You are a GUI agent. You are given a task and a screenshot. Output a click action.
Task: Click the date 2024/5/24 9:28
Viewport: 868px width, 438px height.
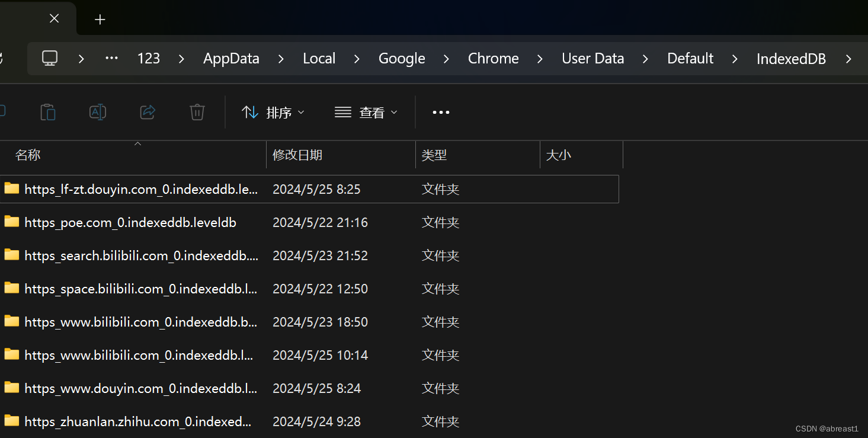click(x=316, y=421)
